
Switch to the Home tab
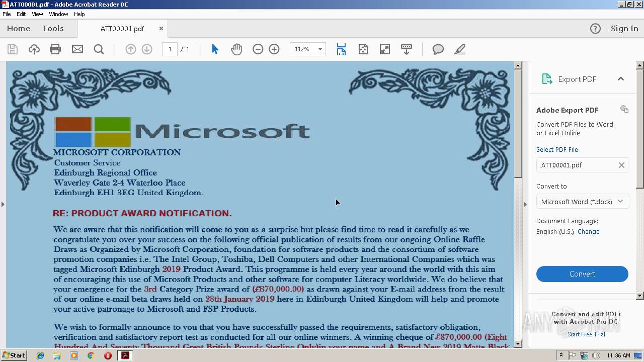[x=19, y=29]
